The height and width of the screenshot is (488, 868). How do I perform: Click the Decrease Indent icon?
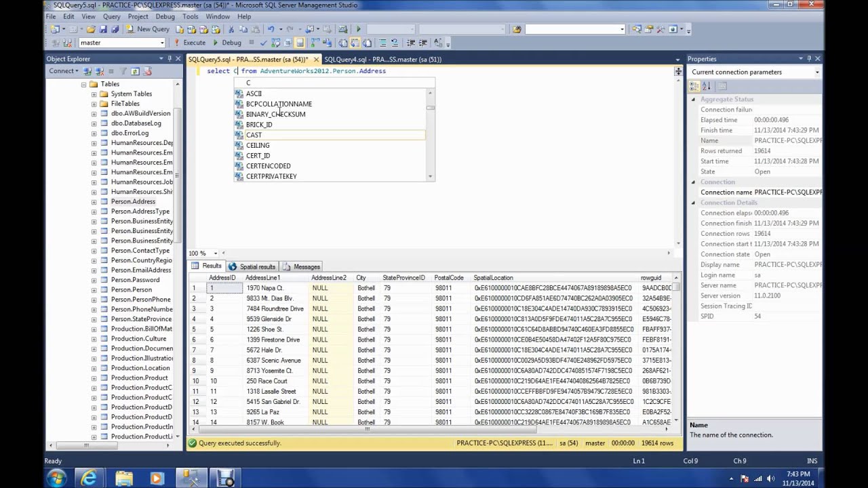click(x=410, y=43)
